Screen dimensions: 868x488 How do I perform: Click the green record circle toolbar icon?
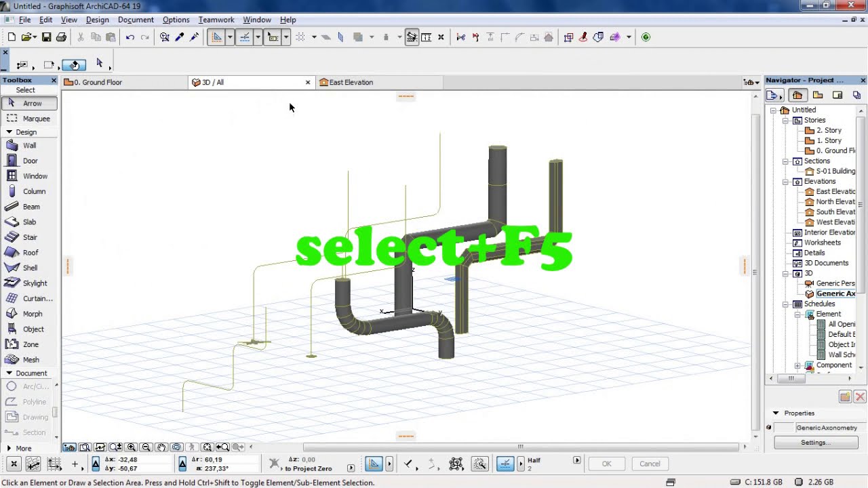(x=646, y=37)
